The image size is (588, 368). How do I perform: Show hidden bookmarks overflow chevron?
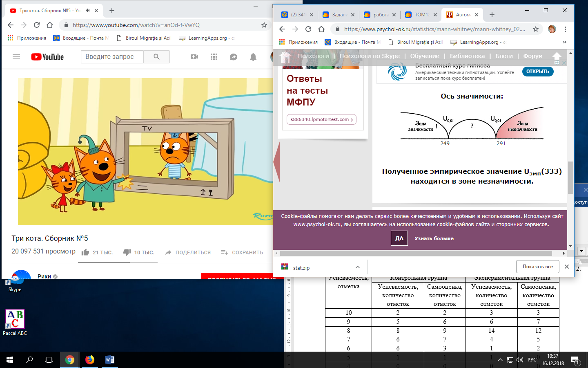pos(565,42)
